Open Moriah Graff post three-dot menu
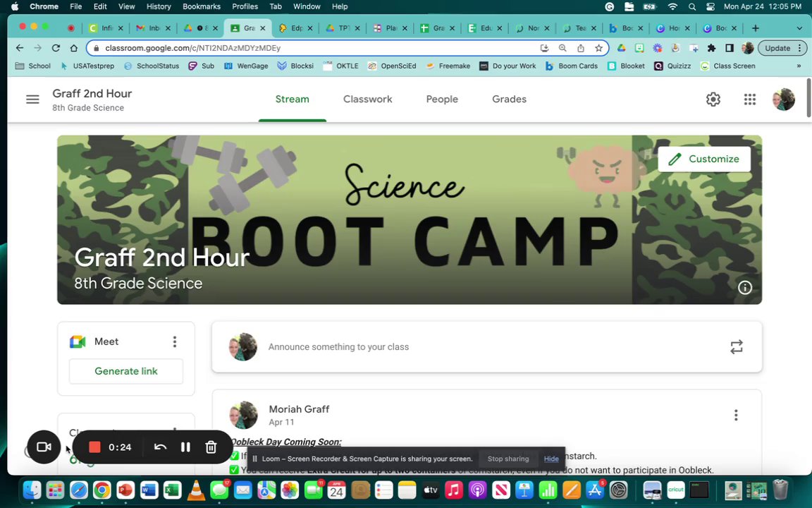 pos(736,415)
